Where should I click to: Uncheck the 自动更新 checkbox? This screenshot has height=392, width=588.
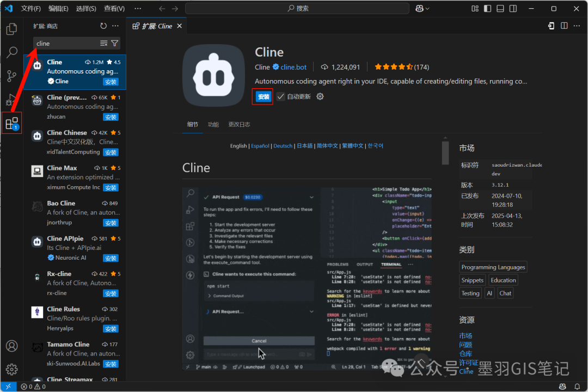point(281,96)
